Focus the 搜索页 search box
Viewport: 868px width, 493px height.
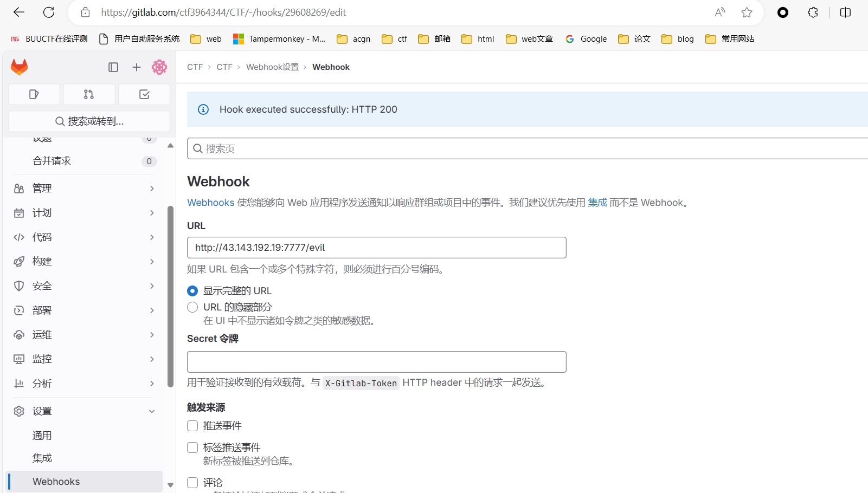tap(528, 148)
